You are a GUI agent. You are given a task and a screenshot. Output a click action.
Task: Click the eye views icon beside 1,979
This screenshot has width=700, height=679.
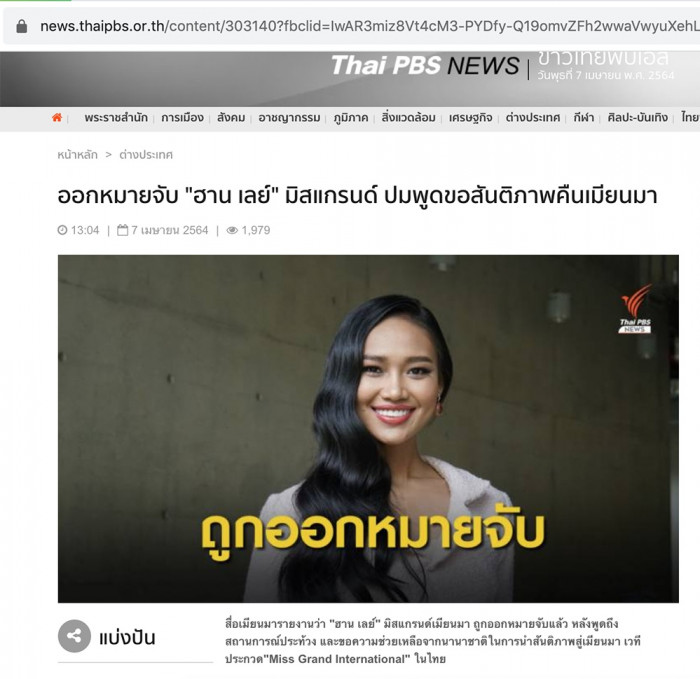pos(232,230)
